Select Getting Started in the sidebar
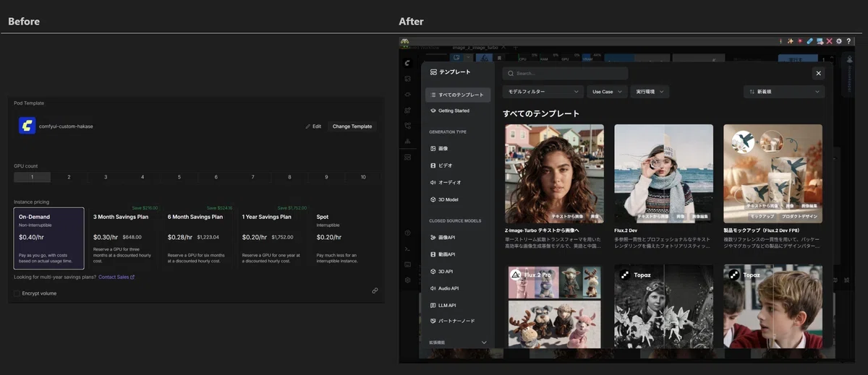The image size is (868, 375). click(x=457, y=111)
